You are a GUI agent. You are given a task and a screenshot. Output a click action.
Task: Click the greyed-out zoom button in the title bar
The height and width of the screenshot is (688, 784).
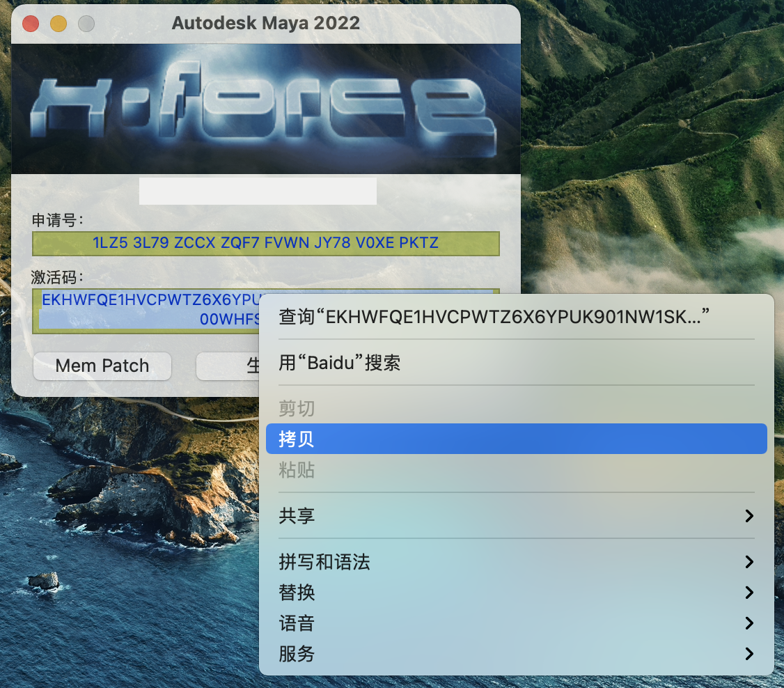[x=86, y=23]
